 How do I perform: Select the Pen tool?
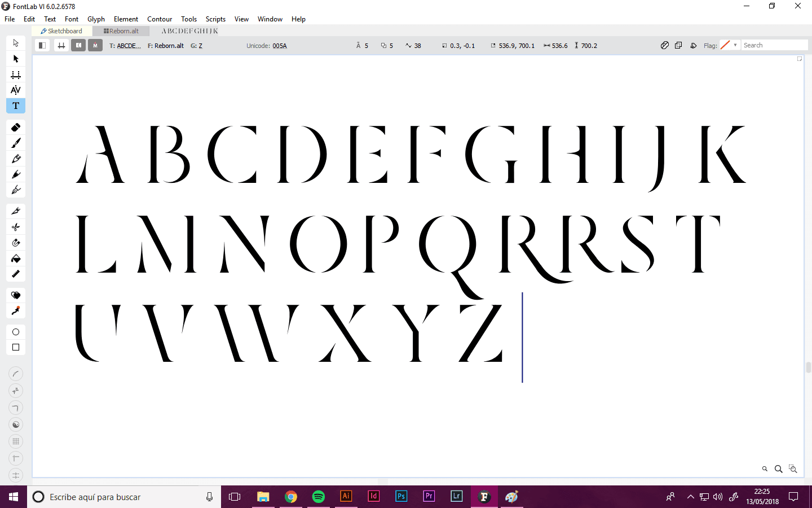[x=16, y=190]
